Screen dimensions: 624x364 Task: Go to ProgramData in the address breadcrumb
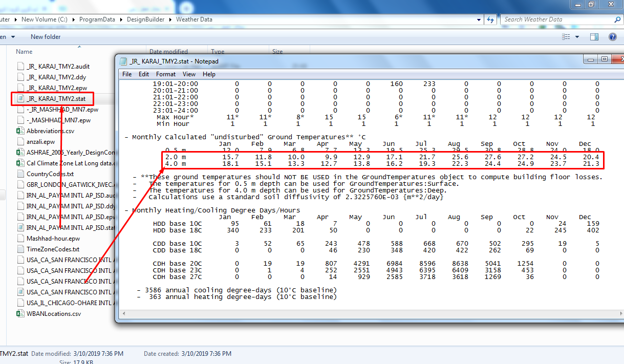pos(98,19)
